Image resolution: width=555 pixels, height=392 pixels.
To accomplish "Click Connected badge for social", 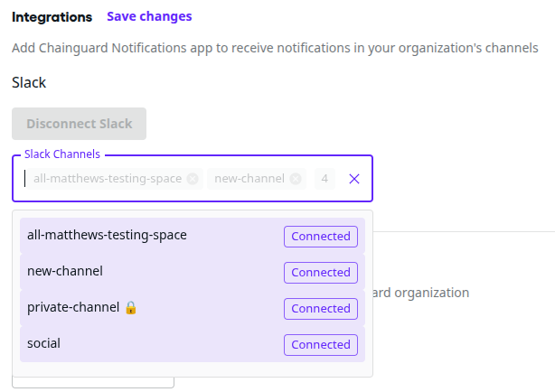I will 321,345.
